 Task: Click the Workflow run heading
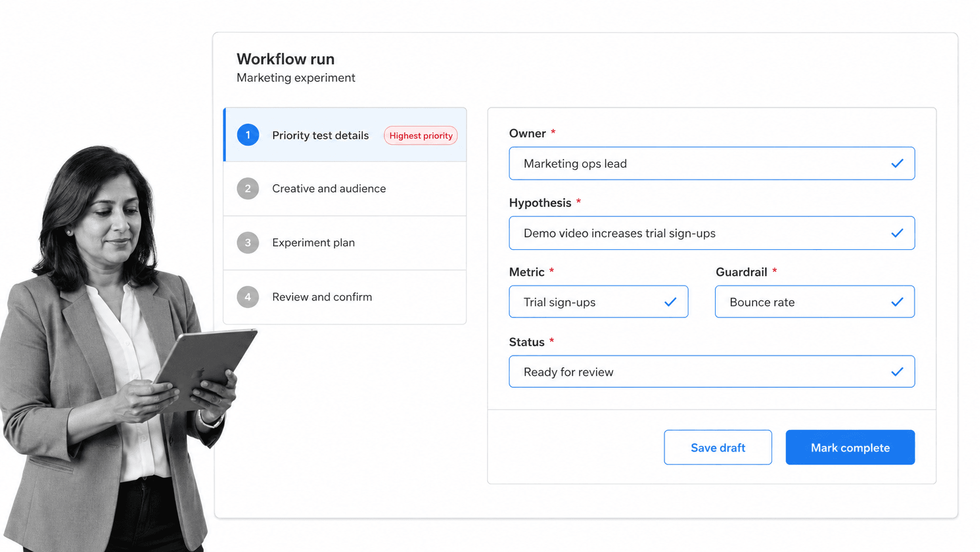(x=285, y=59)
